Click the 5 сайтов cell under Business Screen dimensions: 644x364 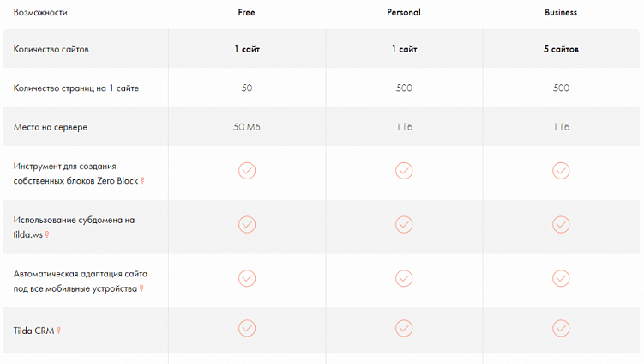561,49
